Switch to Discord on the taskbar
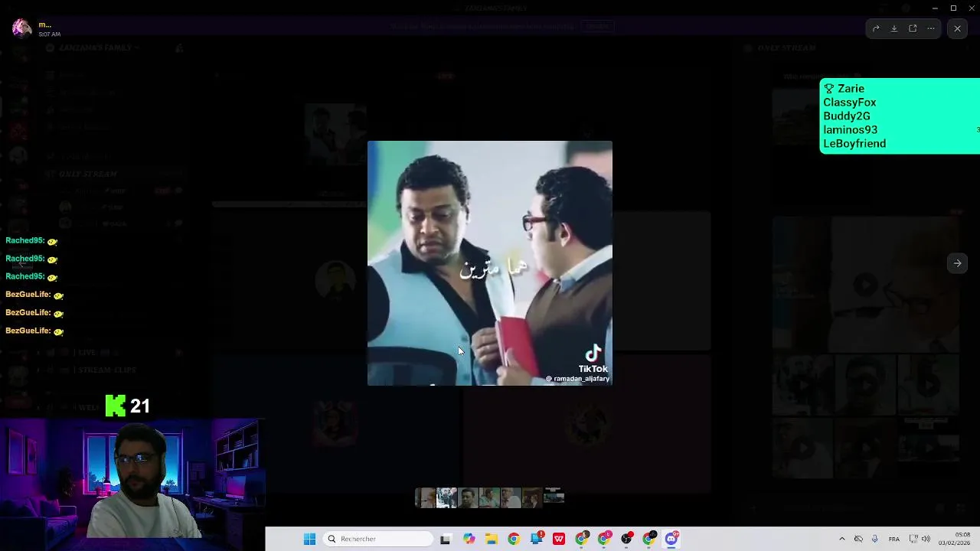Viewport: 980px width, 551px height. [671, 539]
